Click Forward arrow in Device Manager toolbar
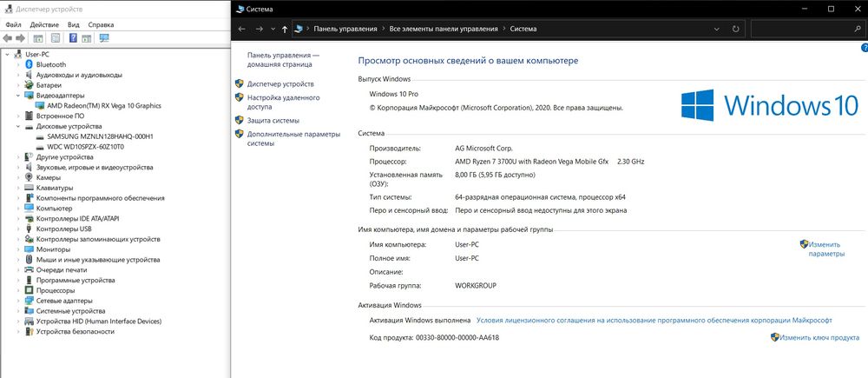The image size is (868, 378). 21,38
